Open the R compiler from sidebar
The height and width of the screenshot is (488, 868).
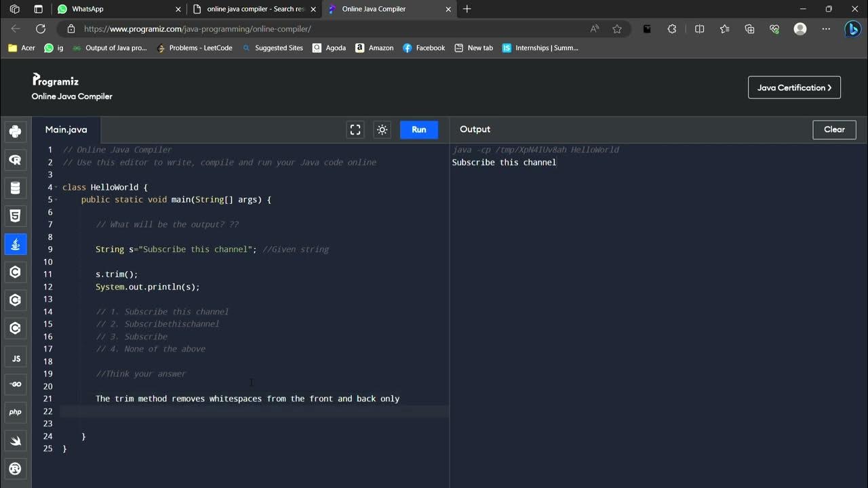point(15,160)
